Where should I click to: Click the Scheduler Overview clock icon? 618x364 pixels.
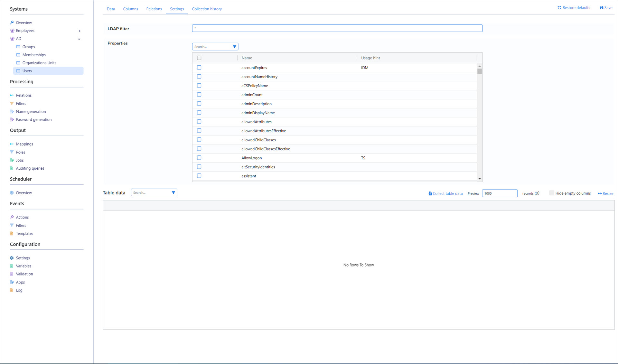coord(12,193)
